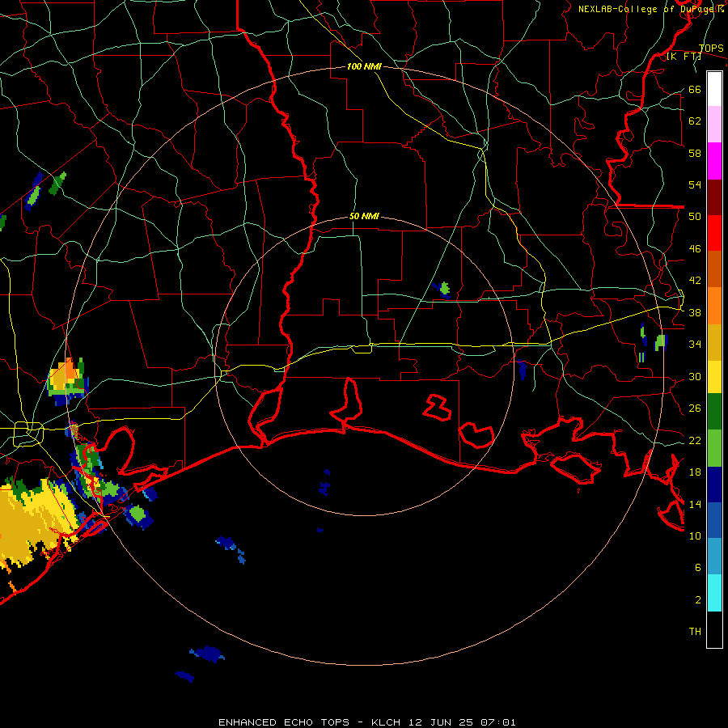Click the 26 legend value
Screen dimensions: 728x728
click(695, 408)
